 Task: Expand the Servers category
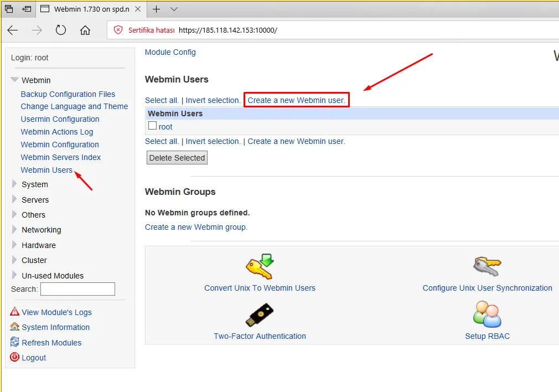pyautogui.click(x=14, y=199)
